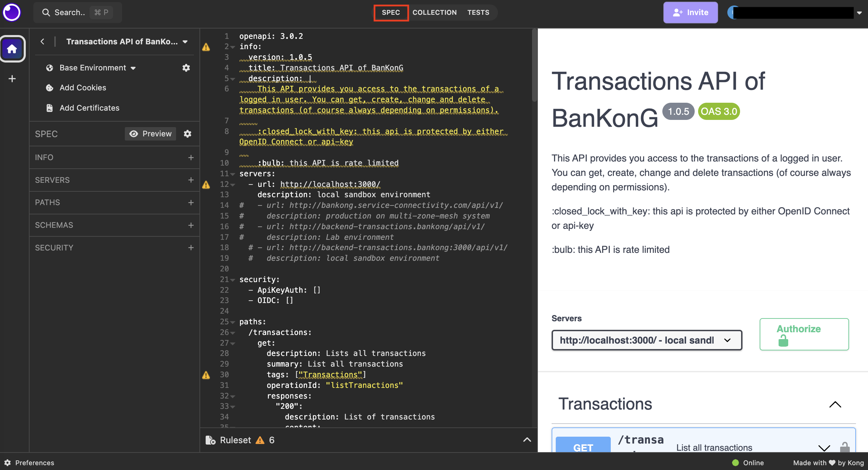Open Base Environment settings gear
This screenshot has width=868, height=470.
[186, 68]
